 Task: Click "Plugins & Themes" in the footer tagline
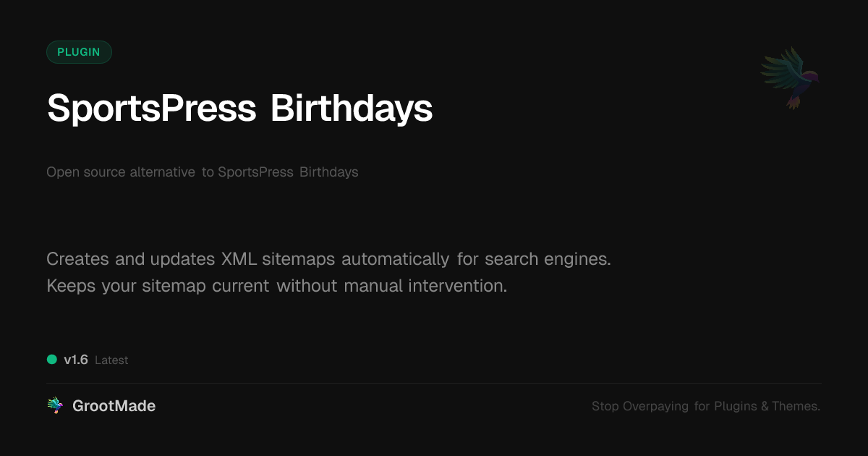767,406
